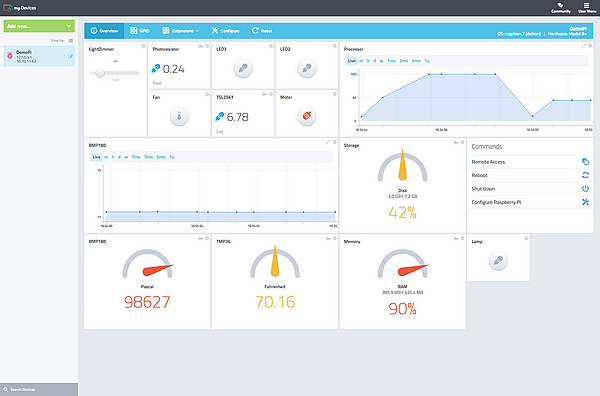The width and height of the screenshot is (600, 396).
Task: Open chart icon on Photoresistor widget
Action: 201,46
